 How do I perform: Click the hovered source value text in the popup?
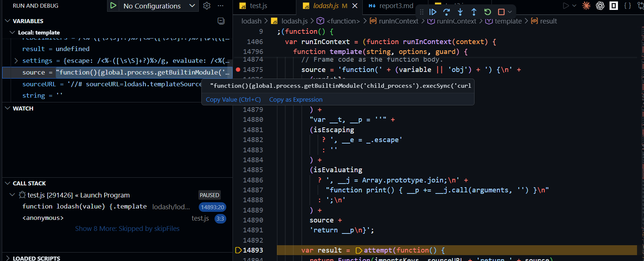pyautogui.click(x=340, y=86)
